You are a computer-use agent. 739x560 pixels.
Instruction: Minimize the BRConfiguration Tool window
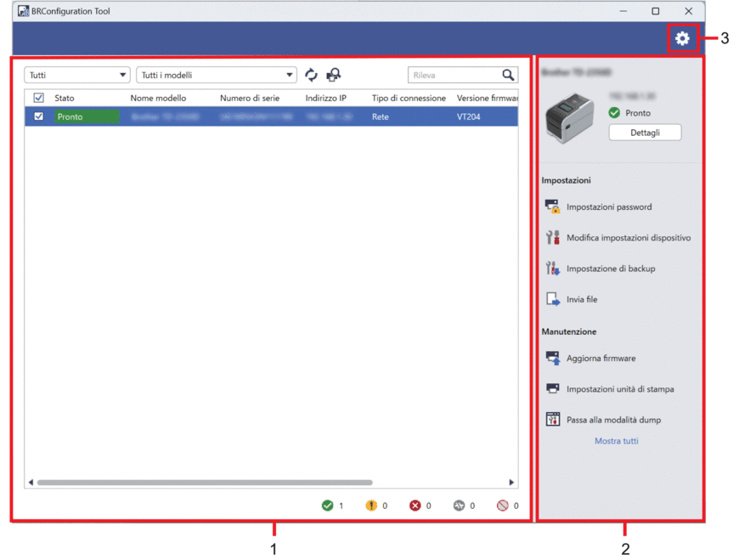tap(623, 11)
